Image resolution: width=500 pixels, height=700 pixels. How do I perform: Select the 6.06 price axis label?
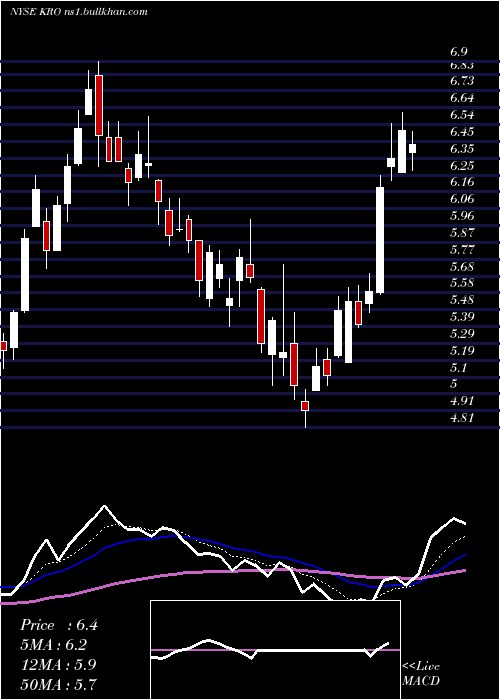coord(462,199)
